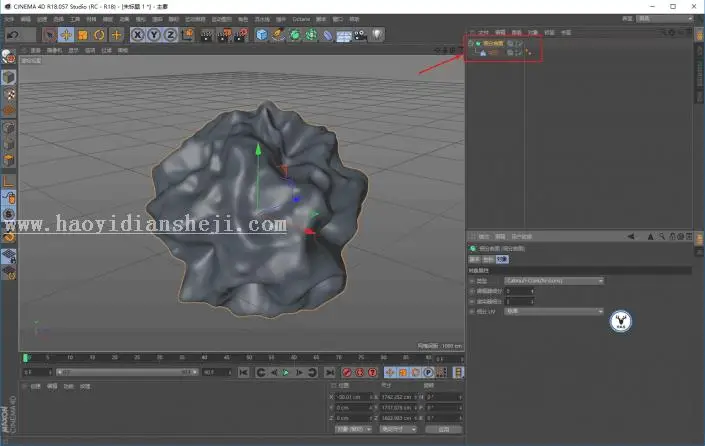Toggle Enable Axis mode
705x446 pixels.
pyautogui.click(x=9, y=181)
